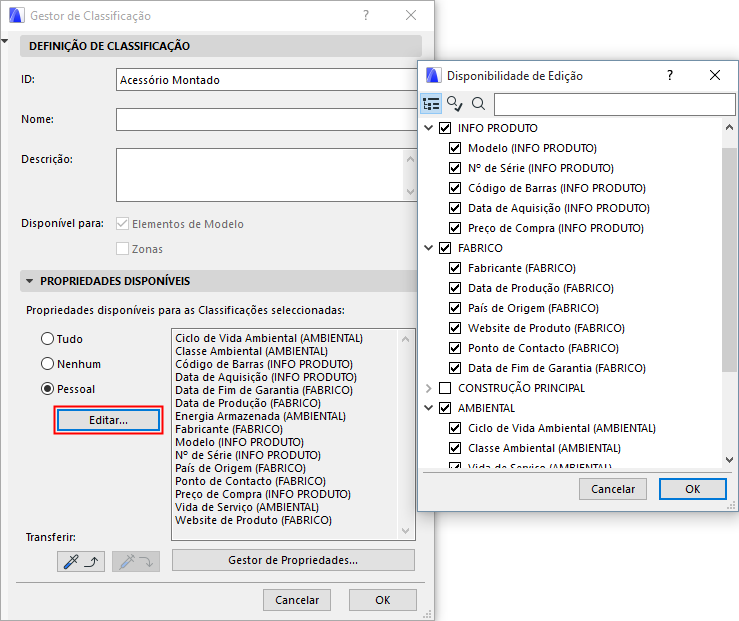739x621 pixels.
Task: Click the property tree vertical scrollbar thumb
Action: tap(729, 260)
